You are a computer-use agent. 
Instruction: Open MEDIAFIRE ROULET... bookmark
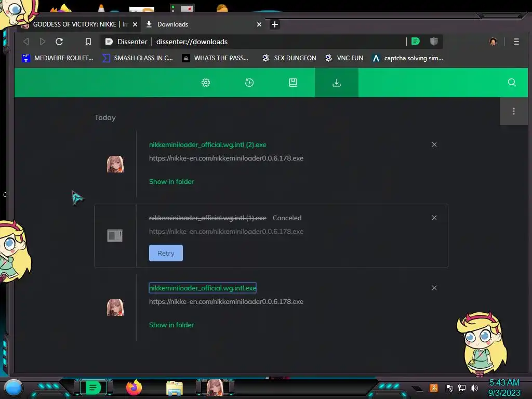click(58, 58)
